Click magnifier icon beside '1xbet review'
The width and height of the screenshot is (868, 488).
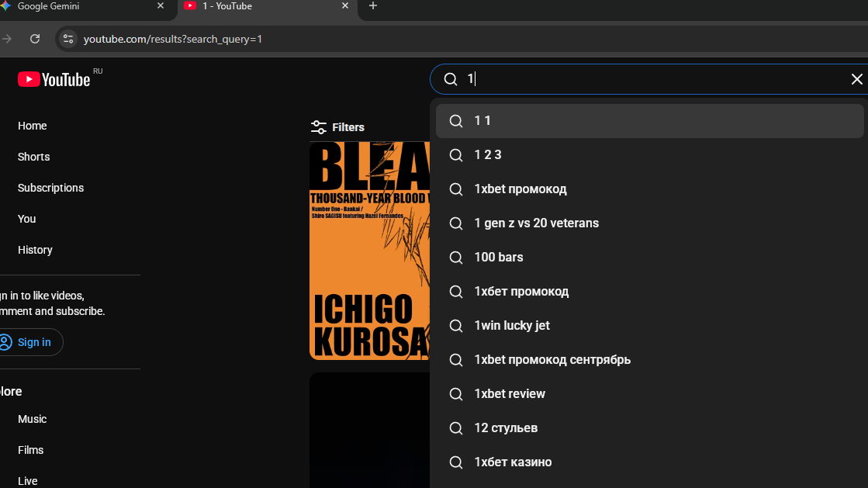pyautogui.click(x=456, y=394)
